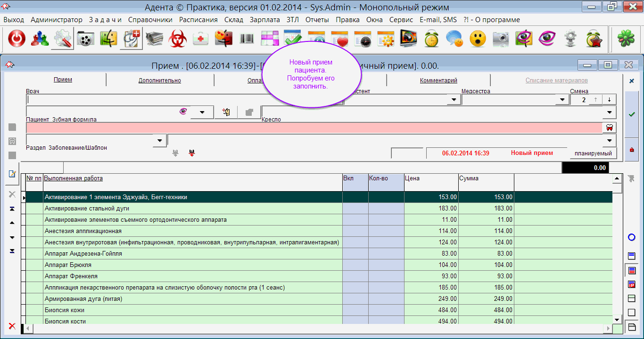Image resolution: width=644 pixels, height=339 pixels.
Task: Select the Аппарат Френкеля row
Action: [x=71, y=276]
